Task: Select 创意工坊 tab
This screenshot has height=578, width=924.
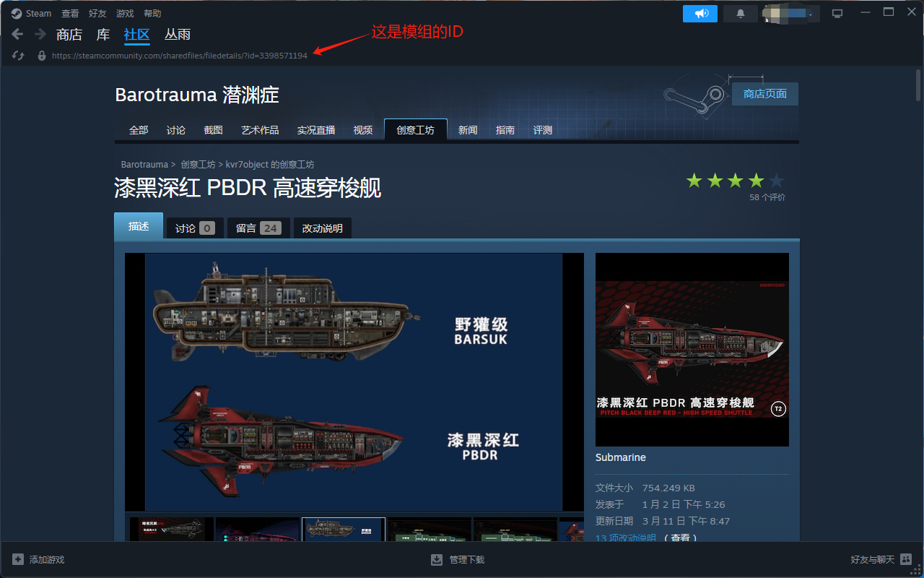Action: coord(416,130)
